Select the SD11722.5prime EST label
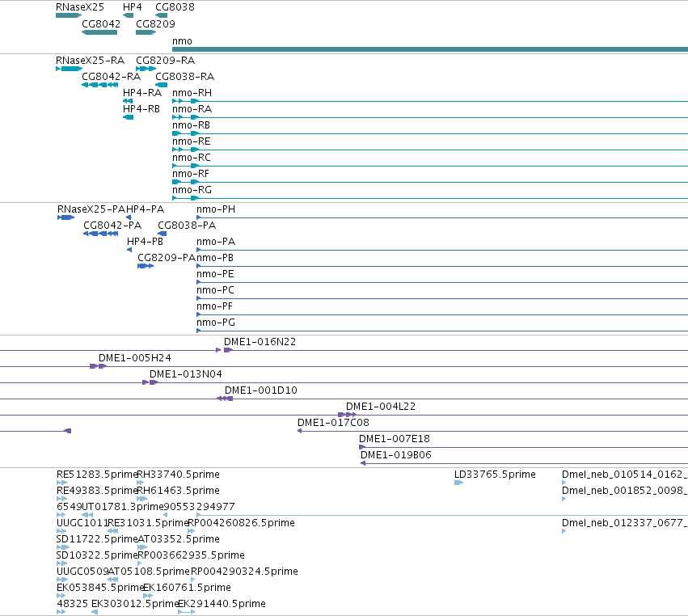The image size is (688, 616). pos(97,540)
